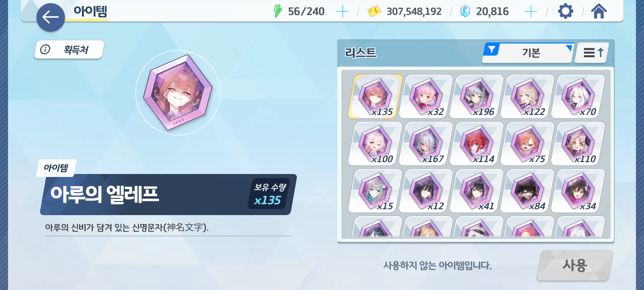Open the 획득처 info button

pos(69,49)
